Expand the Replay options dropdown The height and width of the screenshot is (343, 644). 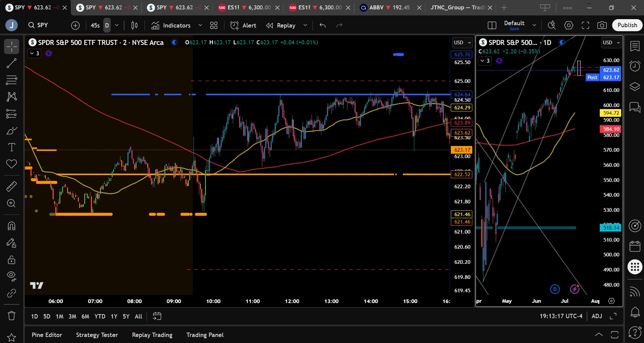(x=305, y=25)
